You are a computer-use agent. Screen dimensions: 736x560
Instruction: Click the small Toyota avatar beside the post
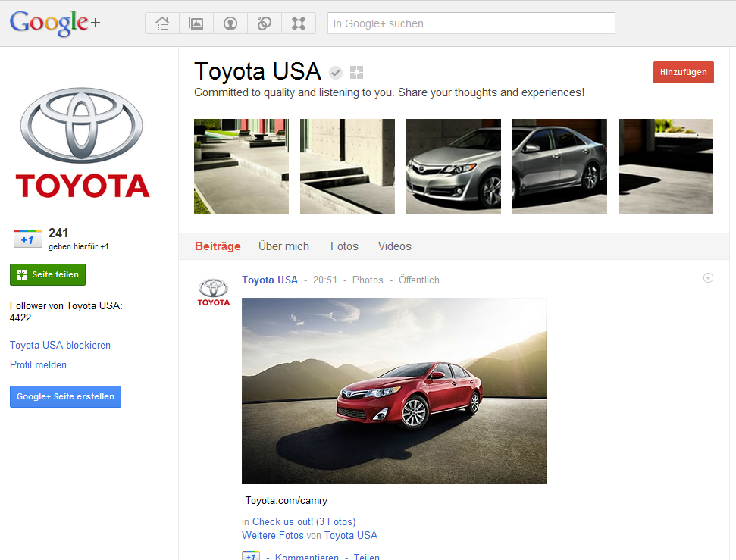click(x=214, y=293)
